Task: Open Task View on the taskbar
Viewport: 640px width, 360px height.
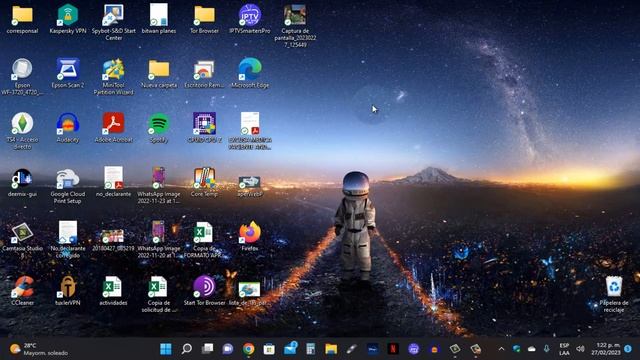Action: (207, 349)
